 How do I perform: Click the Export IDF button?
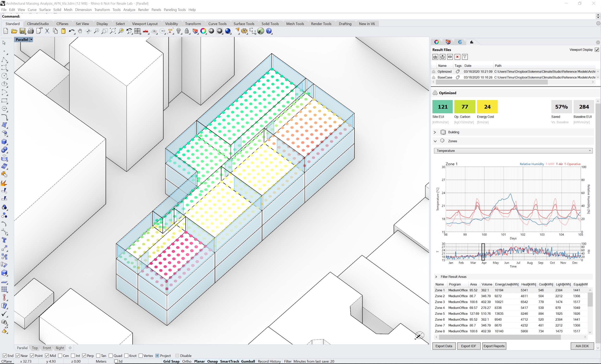pos(468,346)
